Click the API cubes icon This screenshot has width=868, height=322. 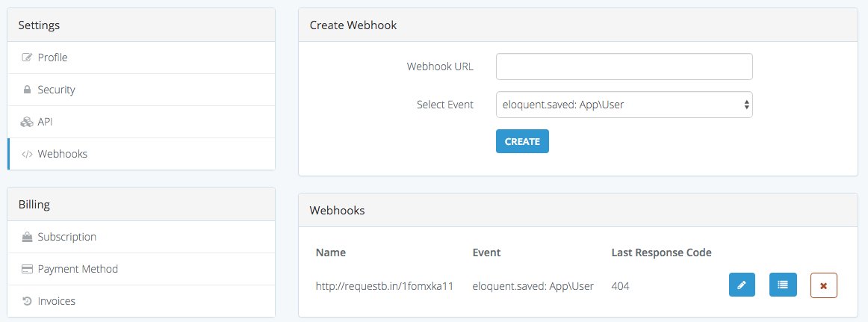[27, 122]
